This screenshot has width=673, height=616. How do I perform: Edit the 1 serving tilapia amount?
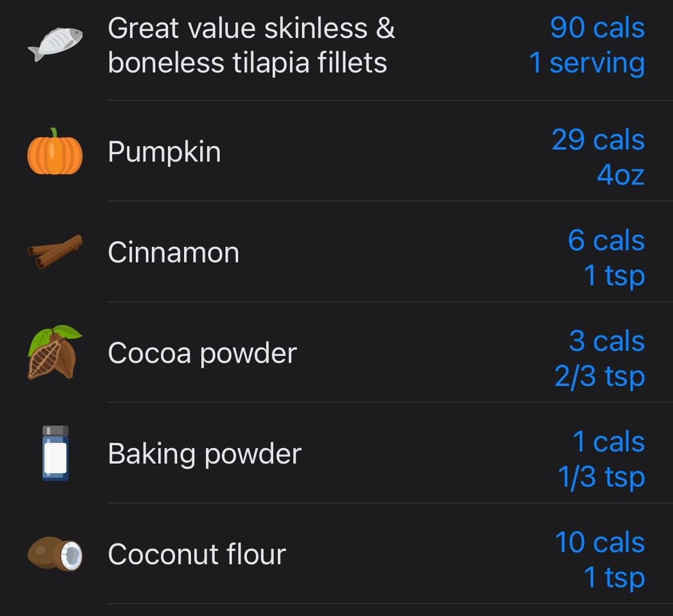click(x=587, y=63)
